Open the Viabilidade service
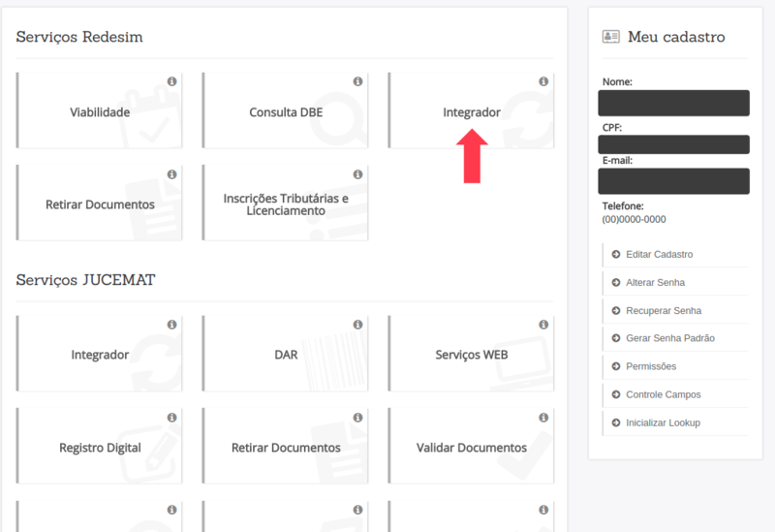The width and height of the screenshot is (775, 532). coord(100,110)
